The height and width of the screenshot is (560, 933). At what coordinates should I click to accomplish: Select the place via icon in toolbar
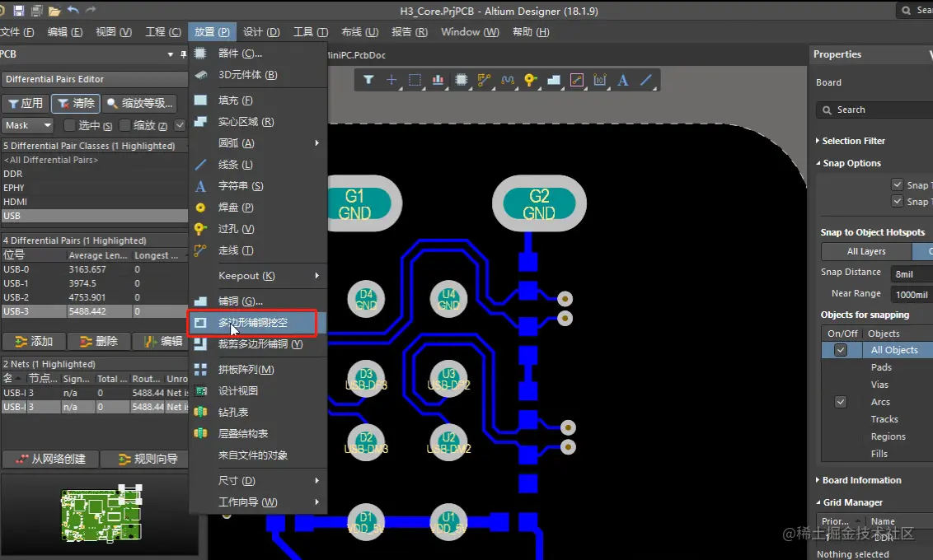530,80
